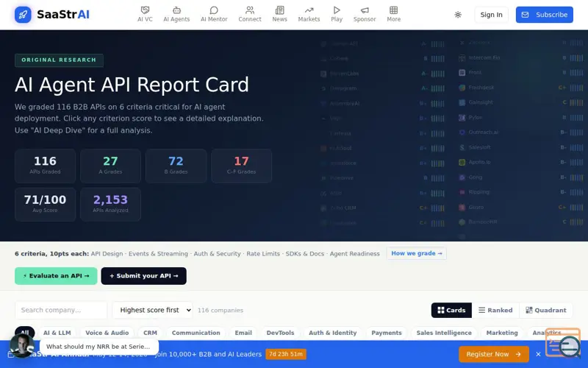Click the How we grade link
Screen dimensions: 588x368
(416, 253)
